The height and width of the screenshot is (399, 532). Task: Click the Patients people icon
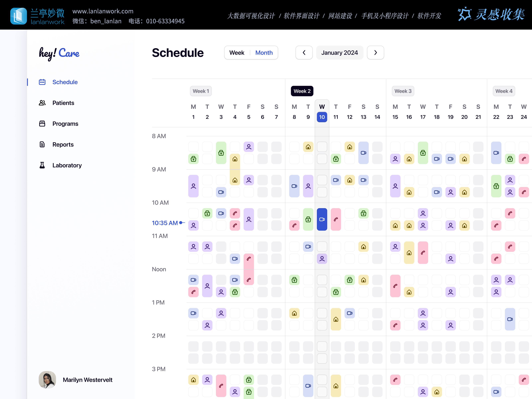42,103
